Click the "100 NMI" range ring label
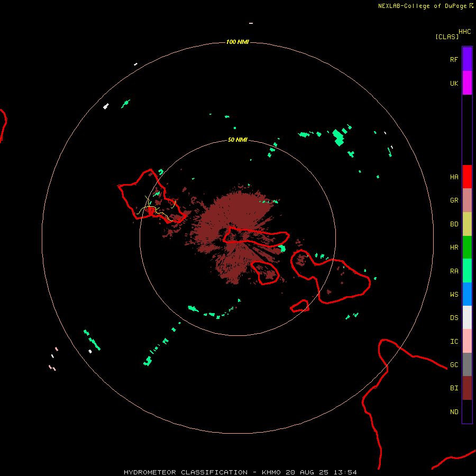The image size is (476, 476). 237,42
